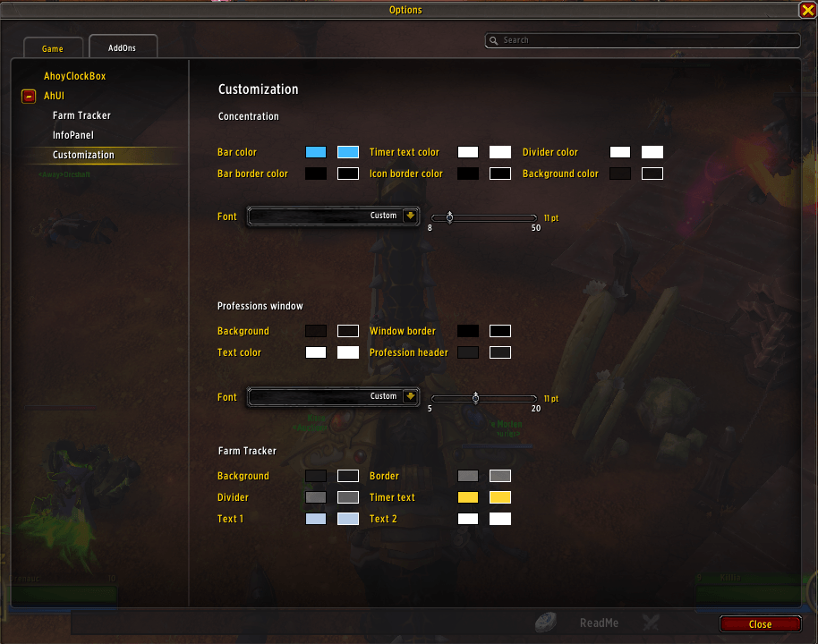Click the white-outlined yellow Timer text swatch
This screenshot has width=818, height=644.
[x=500, y=497]
